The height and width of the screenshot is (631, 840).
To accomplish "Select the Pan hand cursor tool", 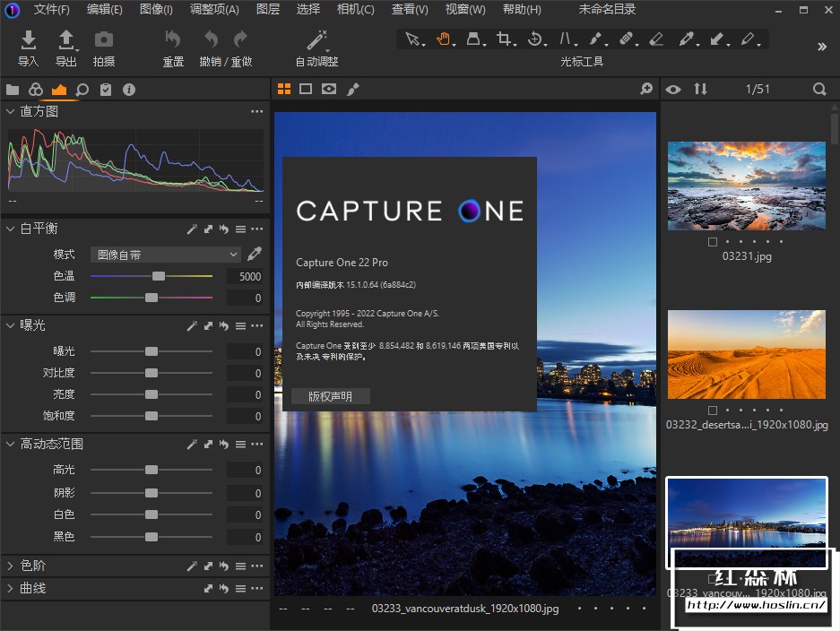I will [x=443, y=39].
